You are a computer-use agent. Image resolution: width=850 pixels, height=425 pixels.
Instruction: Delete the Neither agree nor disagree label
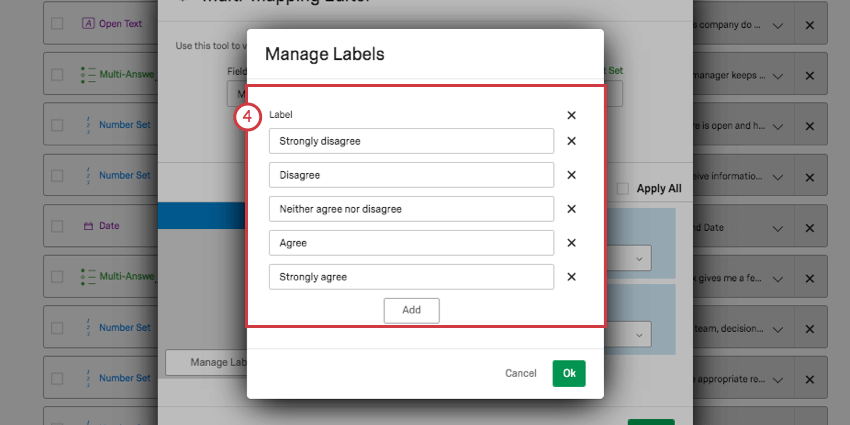click(571, 209)
